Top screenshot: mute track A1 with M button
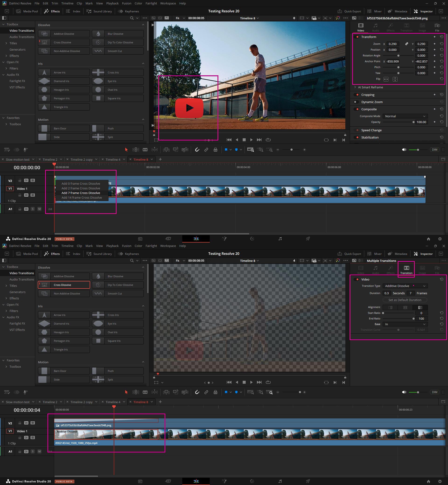Screen dimensions: 448x485 (x=39, y=209)
